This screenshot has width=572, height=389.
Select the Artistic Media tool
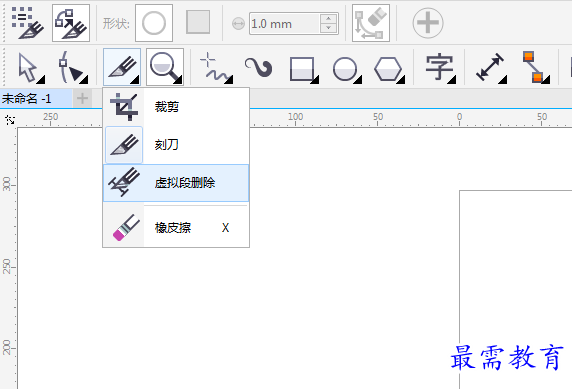(259, 68)
